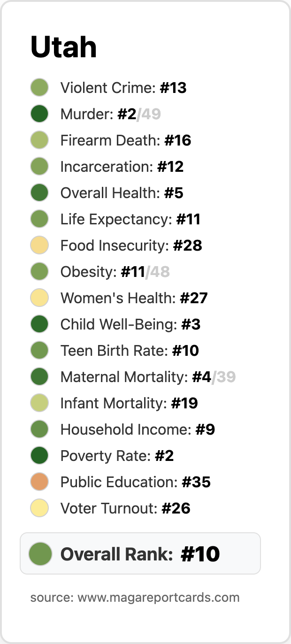The height and width of the screenshot is (644, 291).
Task: Click the green dot beside Violent Crime
Action: (39, 88)
